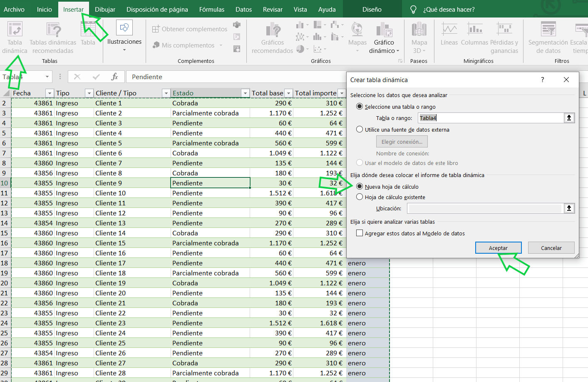Click the Aceptar button
The image size is (588, 382).
click(498, 248)
